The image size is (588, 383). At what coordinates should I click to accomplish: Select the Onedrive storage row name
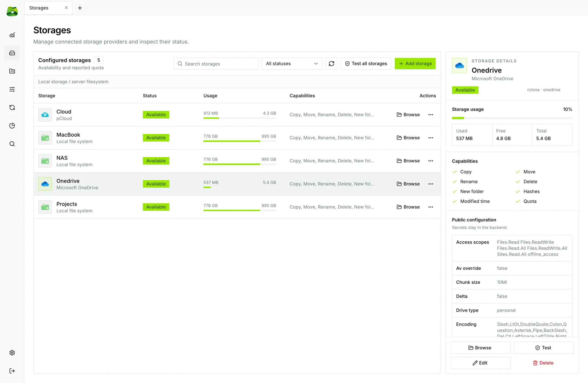68,181
